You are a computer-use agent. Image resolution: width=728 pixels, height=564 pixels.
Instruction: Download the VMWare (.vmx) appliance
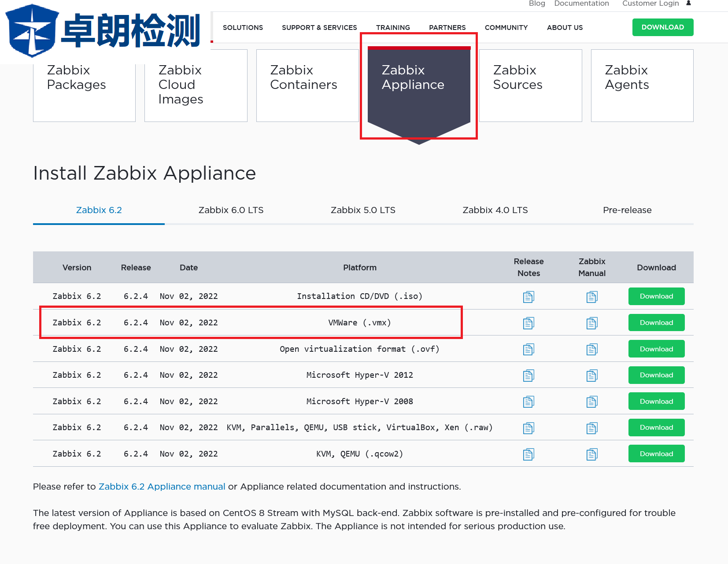tap(656, 323)
